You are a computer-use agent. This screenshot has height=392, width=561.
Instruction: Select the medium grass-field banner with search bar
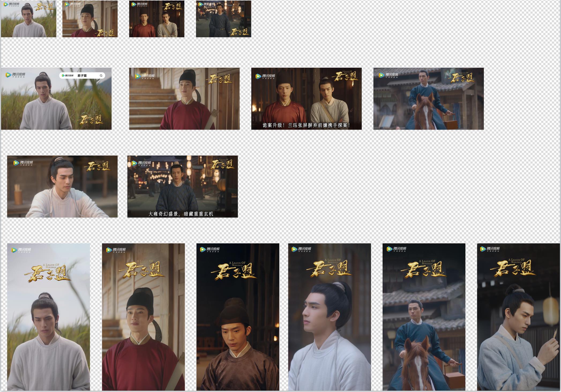point(56,99)
